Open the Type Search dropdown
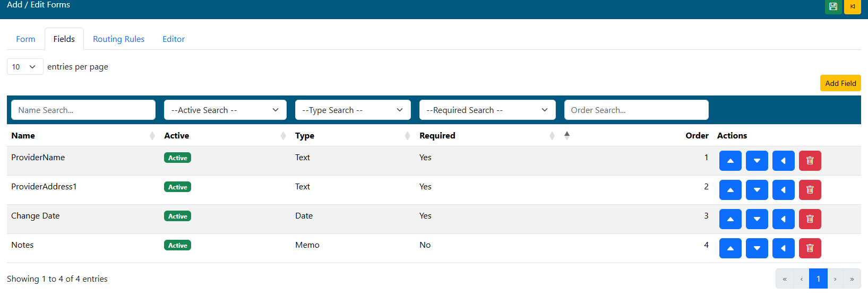Viewport: 868px width, 296px height. 353,110
